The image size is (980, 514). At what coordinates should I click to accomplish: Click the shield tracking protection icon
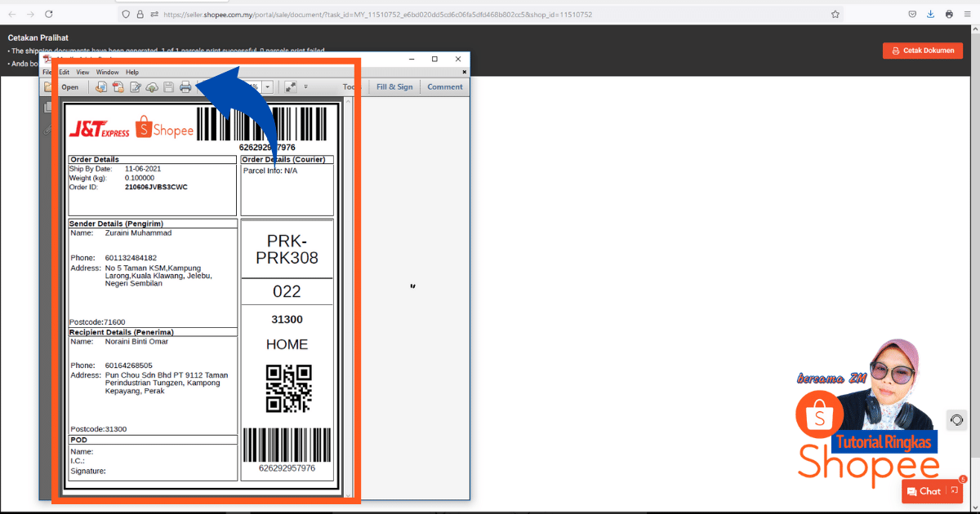[125, 15]
